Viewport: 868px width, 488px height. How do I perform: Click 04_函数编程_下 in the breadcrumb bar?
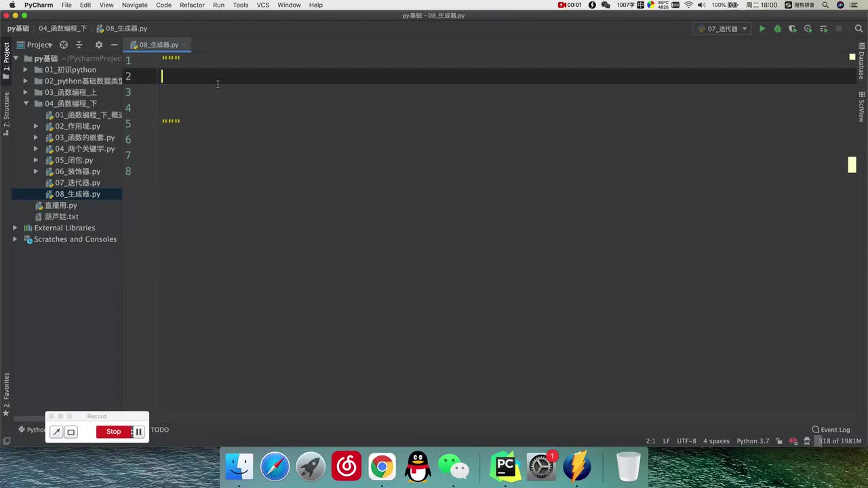click(62, 28)
